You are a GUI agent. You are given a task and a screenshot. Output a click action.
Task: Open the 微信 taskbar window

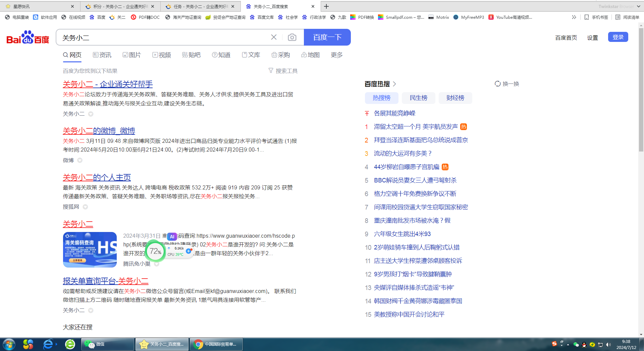tap(108, 344)
